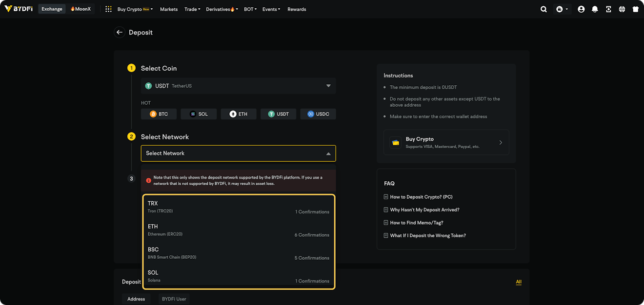Click the shirt theme icon
644x305 pixels.
(x=635, y=9)
